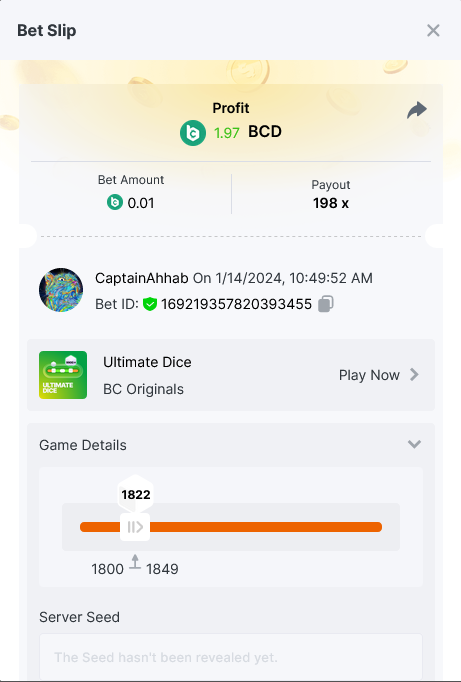Close the Bet Slip dialog

click(x=433, y=30)
